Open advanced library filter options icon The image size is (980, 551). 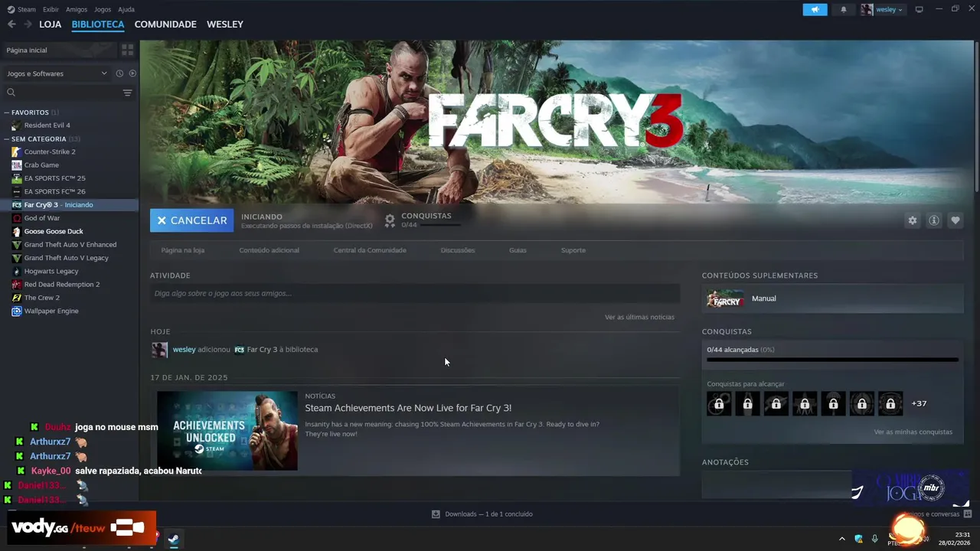(128, 93)
